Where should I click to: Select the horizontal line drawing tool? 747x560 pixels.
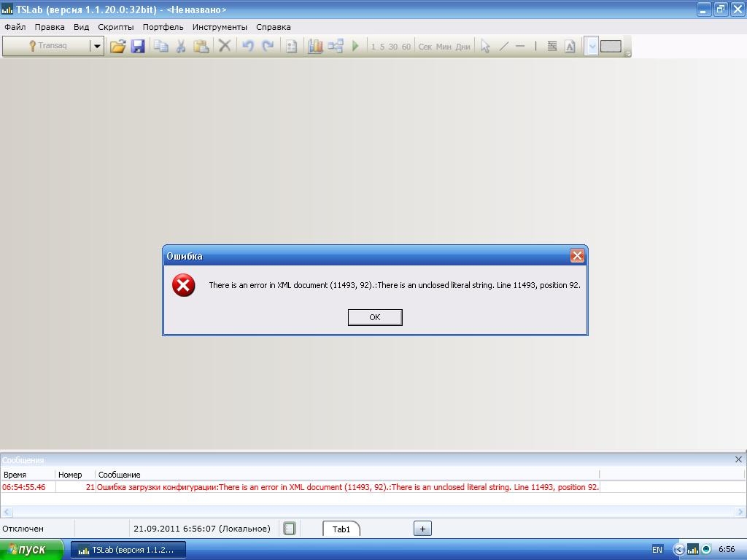pyautogui.click(x=520, y=46)
